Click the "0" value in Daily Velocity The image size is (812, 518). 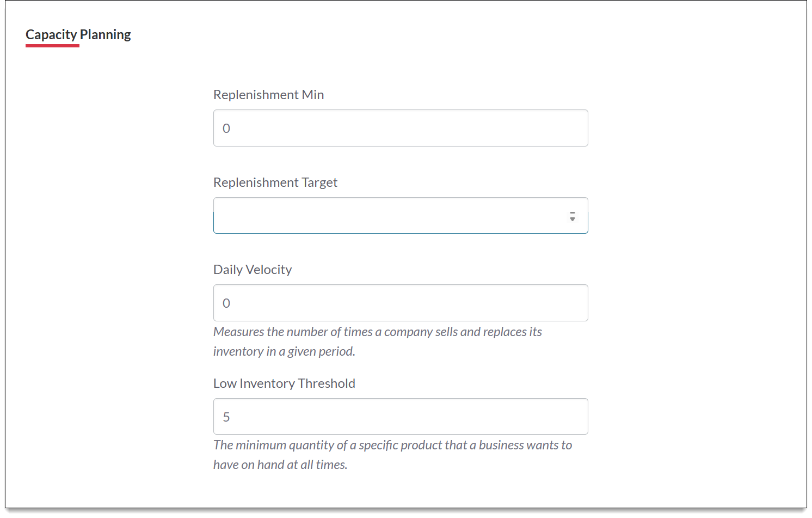(x=226, y=303)
